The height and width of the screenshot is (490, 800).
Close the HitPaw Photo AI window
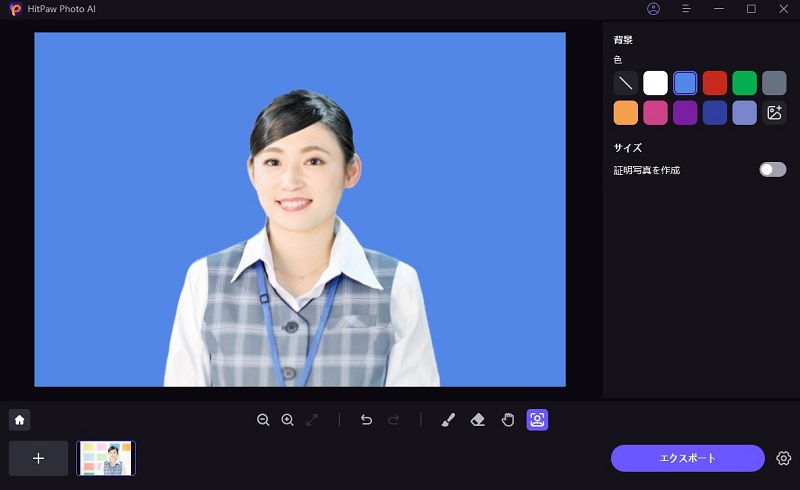pos(784,9)
